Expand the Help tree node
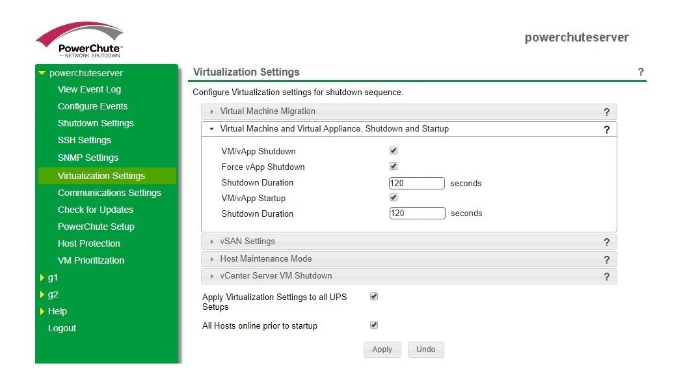 tap(42, 312)
